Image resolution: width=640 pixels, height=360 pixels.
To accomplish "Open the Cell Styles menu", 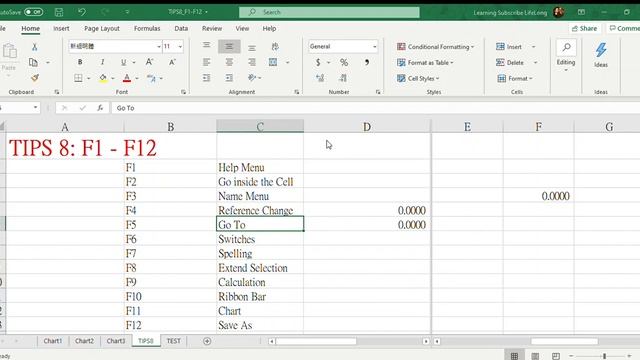I will [418, 78].
